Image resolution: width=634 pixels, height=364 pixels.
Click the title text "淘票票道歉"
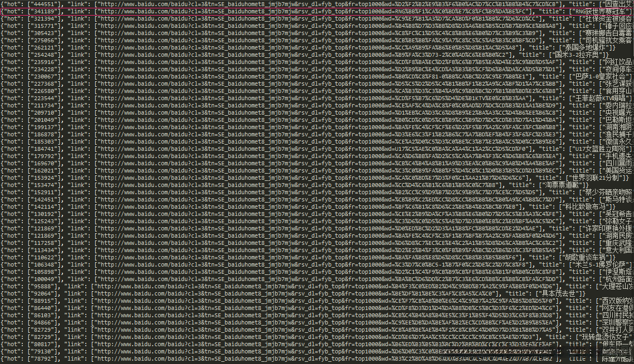click(x=563, y=185)
